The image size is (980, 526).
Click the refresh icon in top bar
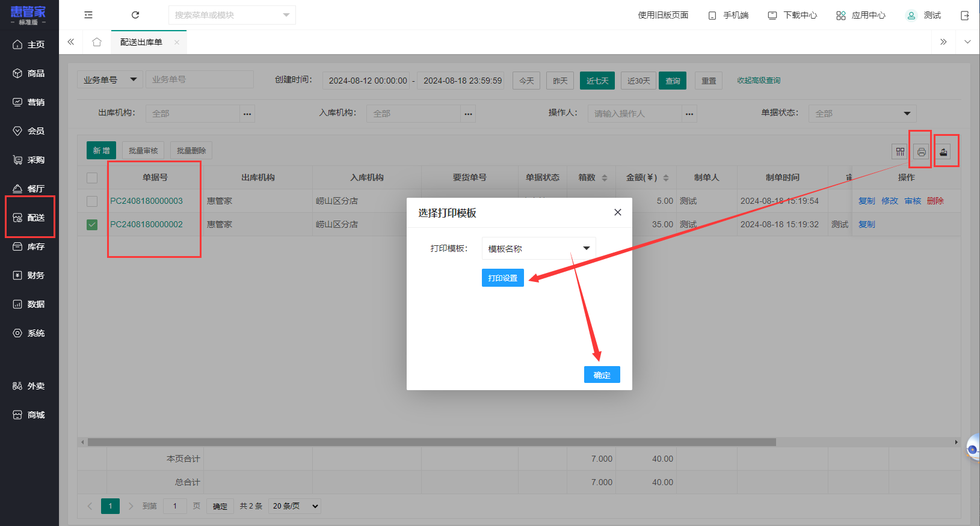click(x=135, y=15)
